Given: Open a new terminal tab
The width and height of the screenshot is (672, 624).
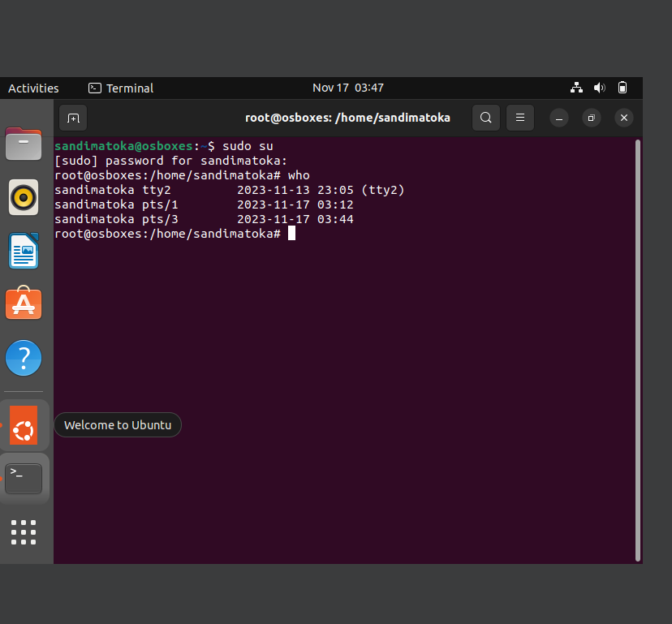Looking at the screenshot, I should coord(73,118).
